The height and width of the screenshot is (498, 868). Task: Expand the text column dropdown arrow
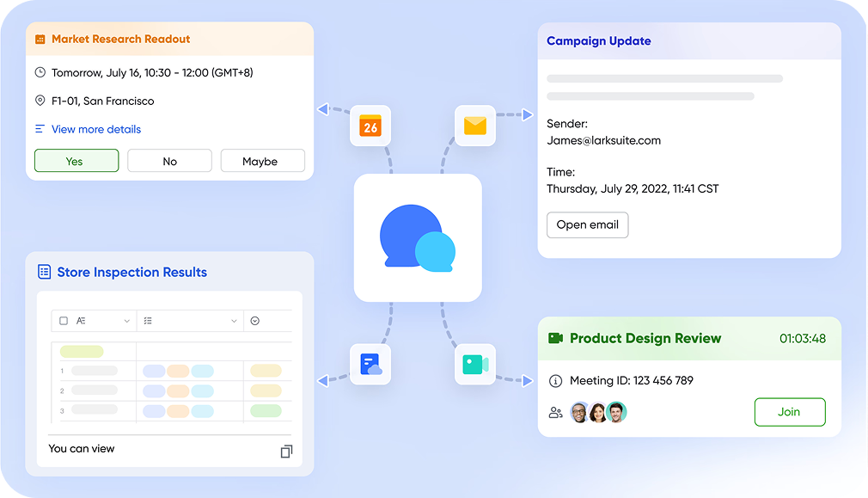pyautogui.click(x=127, y=321)
